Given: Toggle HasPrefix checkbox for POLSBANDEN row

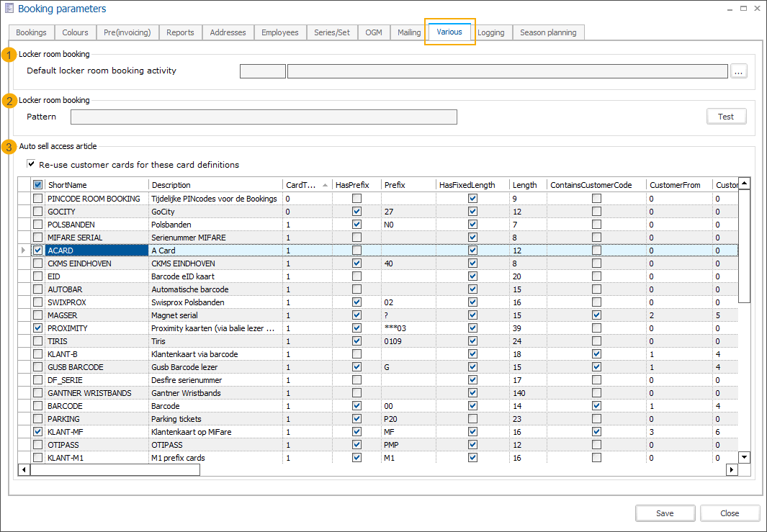Looking at the screenshot, I should 357,225.
